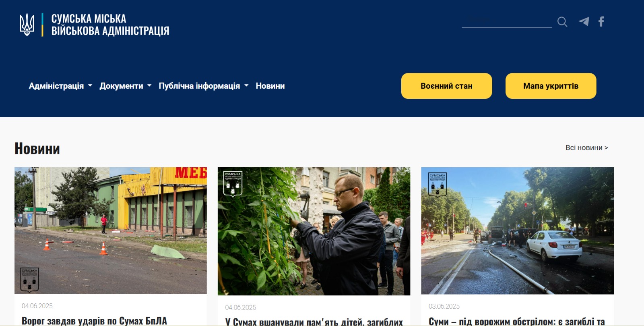The width and height of the screenshot is (644, 326).
Task: Expand the Адміністрація dropdown menu
Action: (60, 86)
